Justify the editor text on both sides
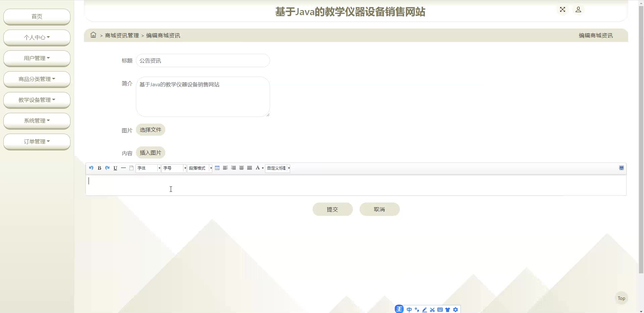Screen dimensions: 644x313 click(250, 168)
